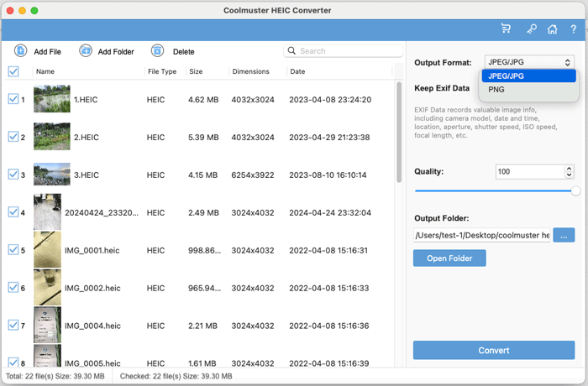Click the Output Folder path field
The height and width of the screenshot is (386, 588).
click(x=482, y=235)
